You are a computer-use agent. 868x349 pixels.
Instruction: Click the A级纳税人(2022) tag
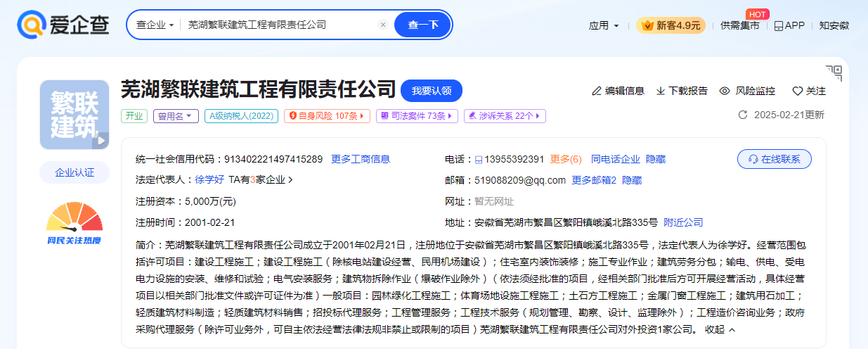click(241, 116)
